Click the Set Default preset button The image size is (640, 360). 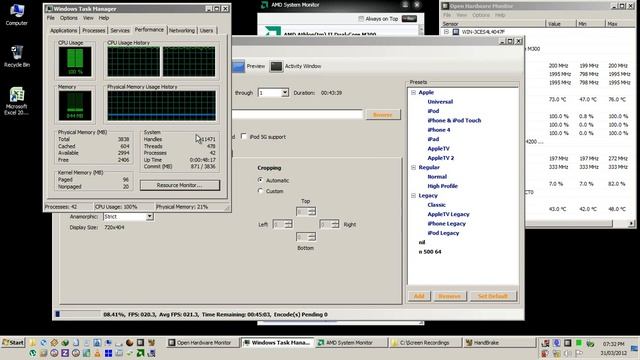click(x=493, y=296)
